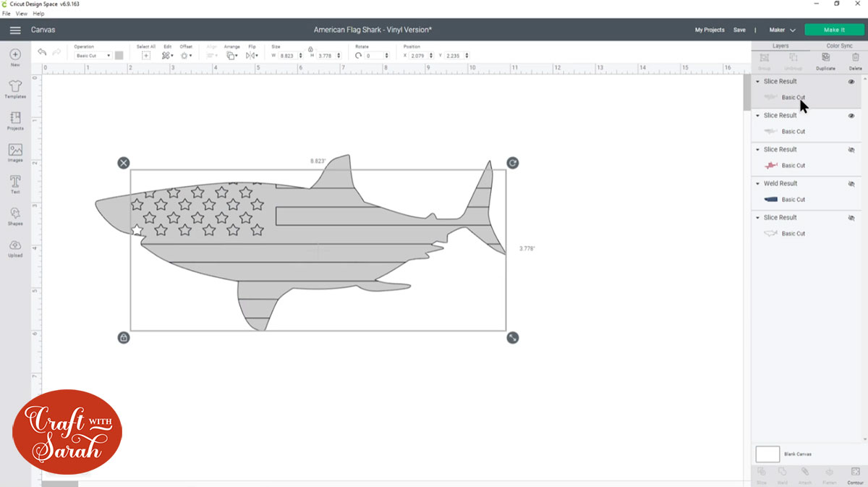Open My Projects link
This screenshot has height=487, width=868.
pos(709,30)
